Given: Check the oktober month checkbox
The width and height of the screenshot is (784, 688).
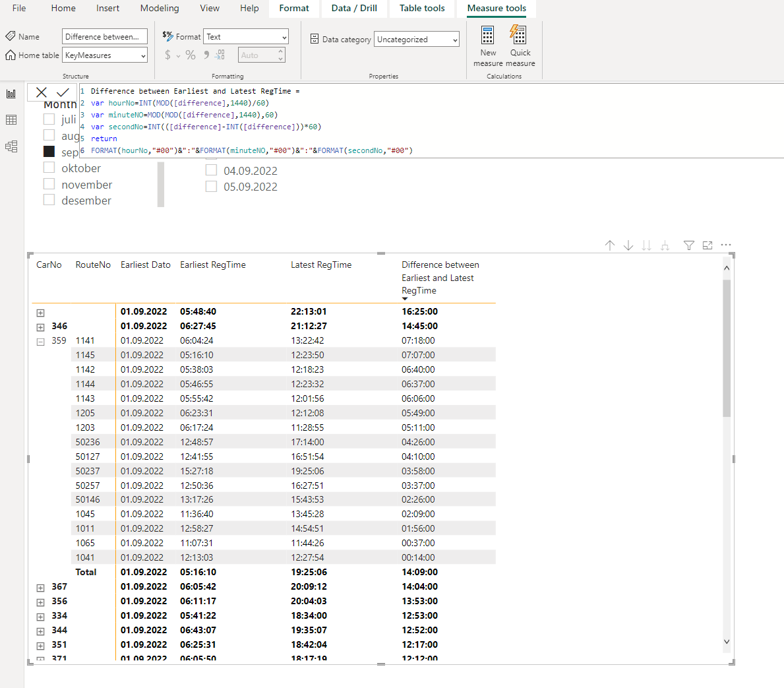Looking at the screenshot, I should click(x=49, y=168).
